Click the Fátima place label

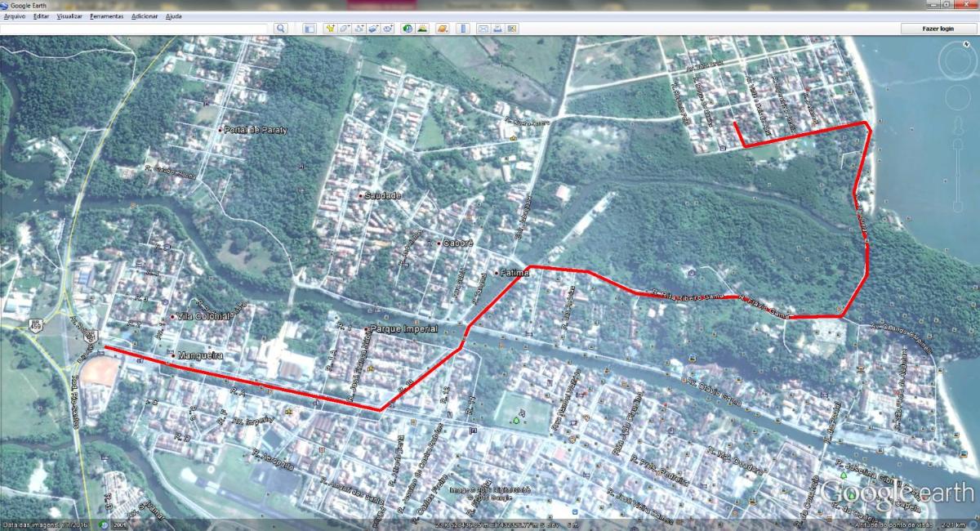point(516,273)
